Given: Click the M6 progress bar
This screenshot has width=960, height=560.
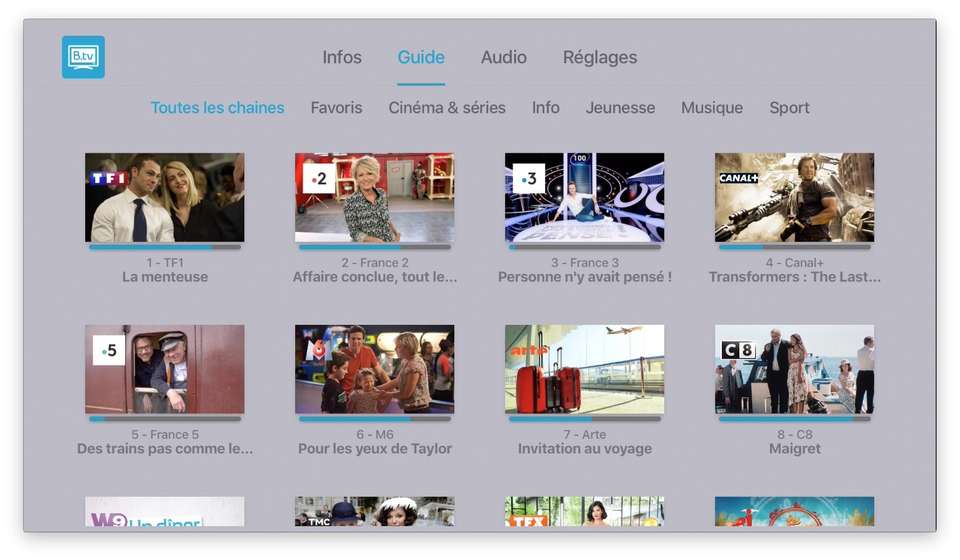Looking at the screenshot, I should [375, 419].
